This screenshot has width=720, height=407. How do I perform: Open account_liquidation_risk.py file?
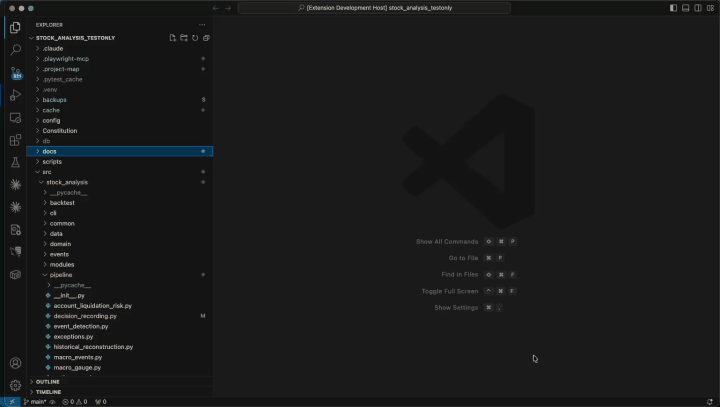119,305
